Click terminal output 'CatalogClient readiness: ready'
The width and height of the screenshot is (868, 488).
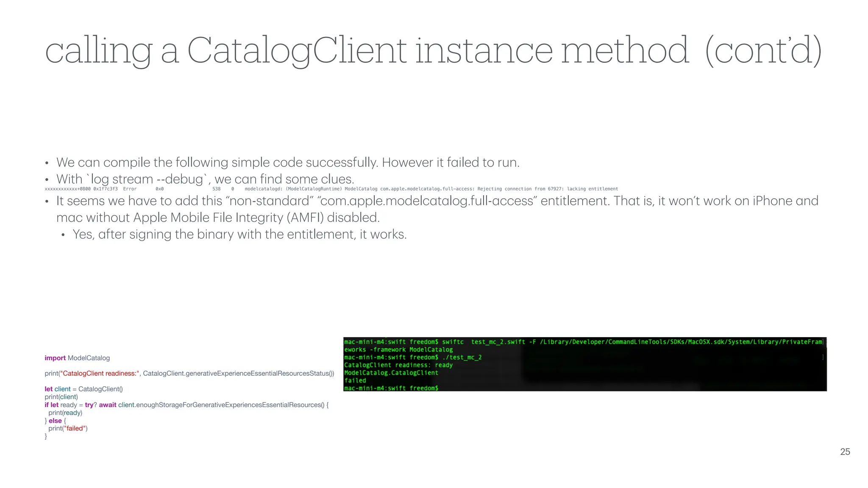click(398, 365)
